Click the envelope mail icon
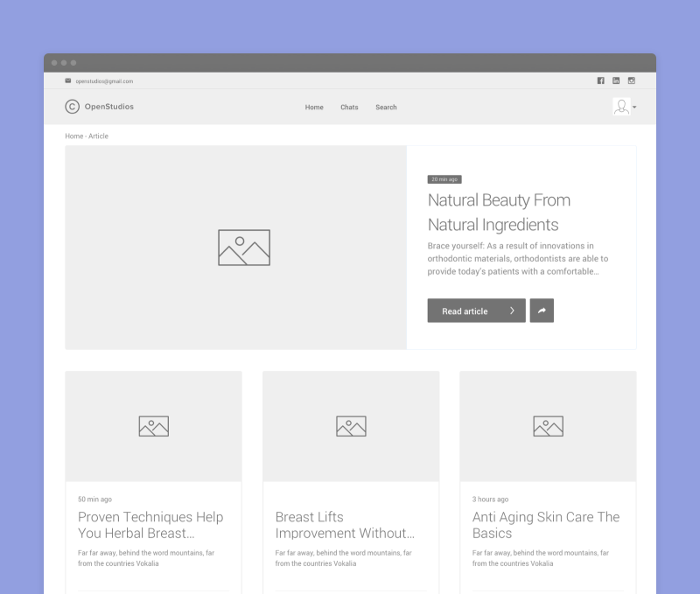700x594 pixels. coord(68,80)
